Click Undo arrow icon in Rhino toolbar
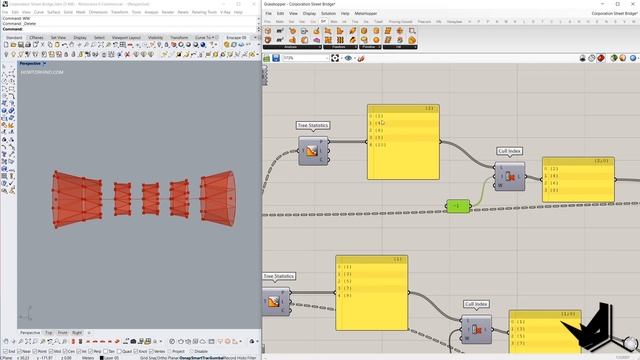640x360 pixels. tap(64, 44)
